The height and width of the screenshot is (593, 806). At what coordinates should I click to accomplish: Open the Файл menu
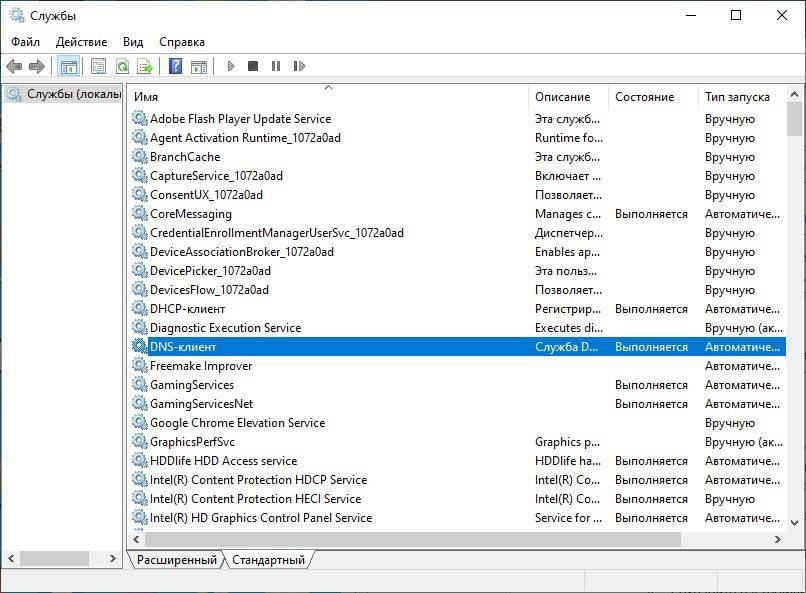(x=26, y=42)
